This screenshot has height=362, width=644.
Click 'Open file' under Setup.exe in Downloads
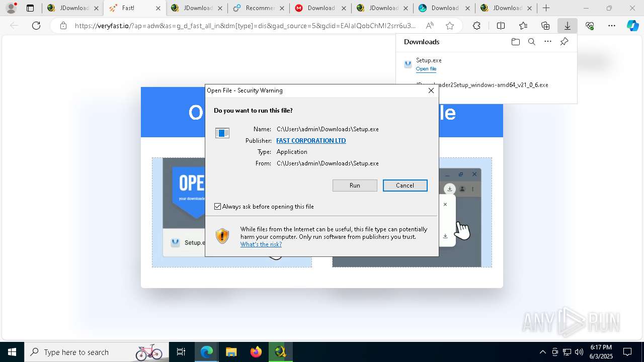pos(426,69)
